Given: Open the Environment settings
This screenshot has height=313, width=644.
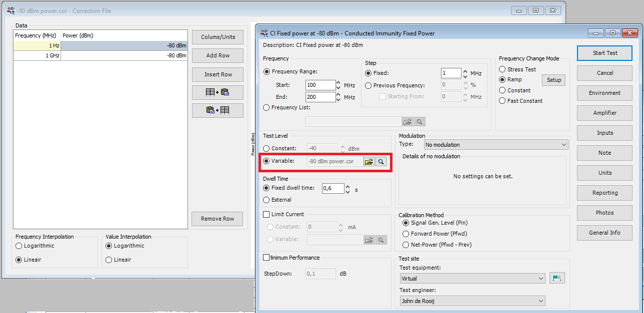Looking at the screenshot, I should pos(605,93).
